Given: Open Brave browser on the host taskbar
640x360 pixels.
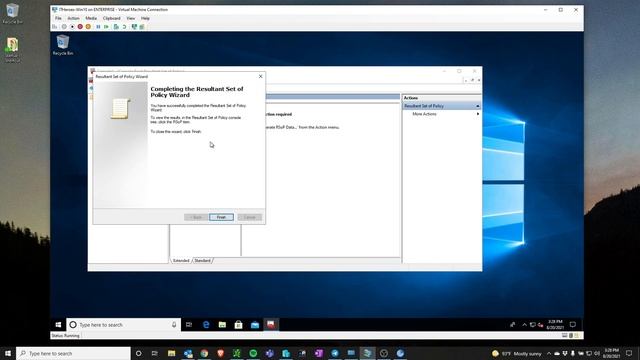Looking at the screenshot, I should [x=220, y=353].
